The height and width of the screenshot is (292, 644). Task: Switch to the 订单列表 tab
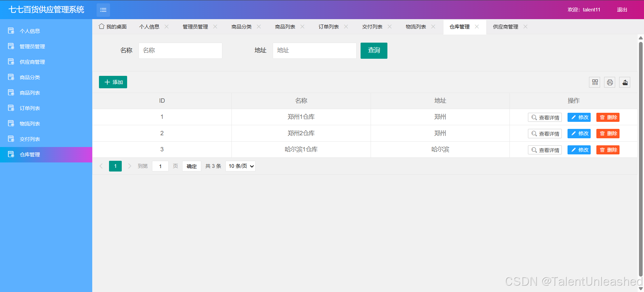click(x=329, y=27)
